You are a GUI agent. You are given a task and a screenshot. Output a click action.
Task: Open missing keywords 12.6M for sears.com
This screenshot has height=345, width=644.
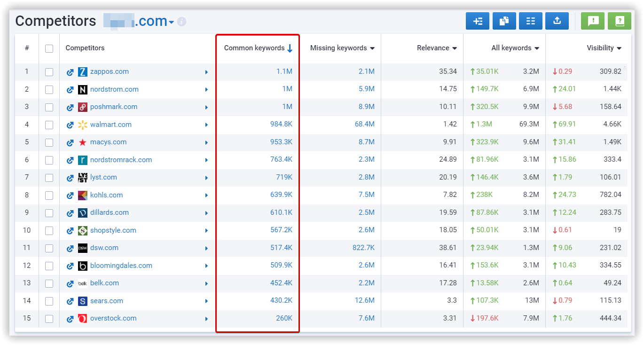(365, 301)
